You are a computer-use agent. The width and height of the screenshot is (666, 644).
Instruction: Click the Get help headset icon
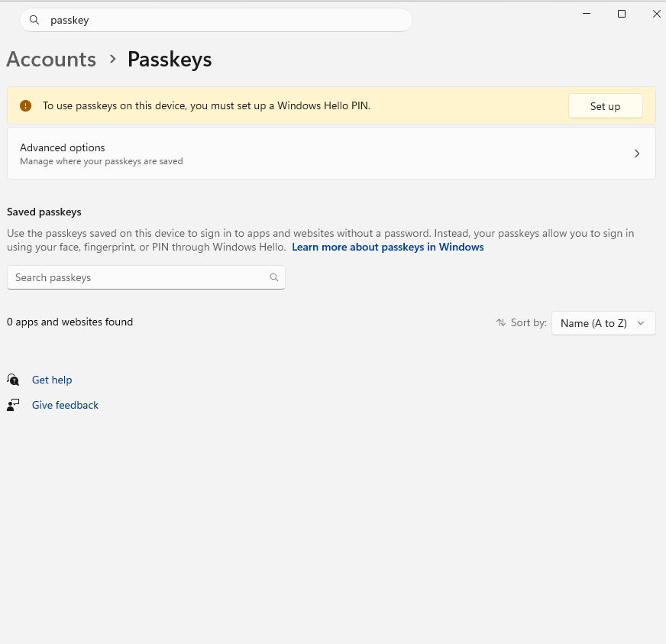tap(13, 380)
